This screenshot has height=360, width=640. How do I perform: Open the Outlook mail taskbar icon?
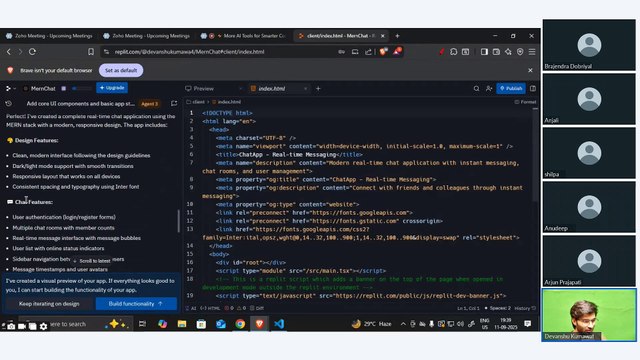(221, 324)
